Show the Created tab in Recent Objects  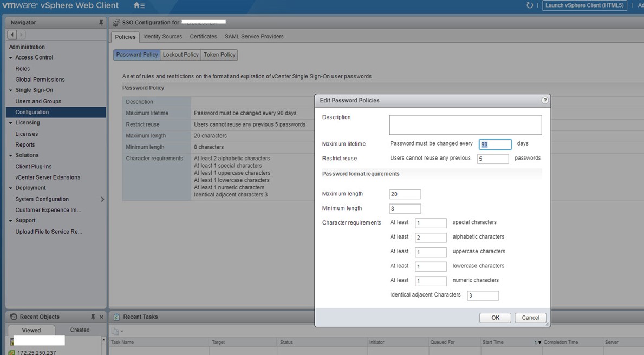[x=80, y=330]
